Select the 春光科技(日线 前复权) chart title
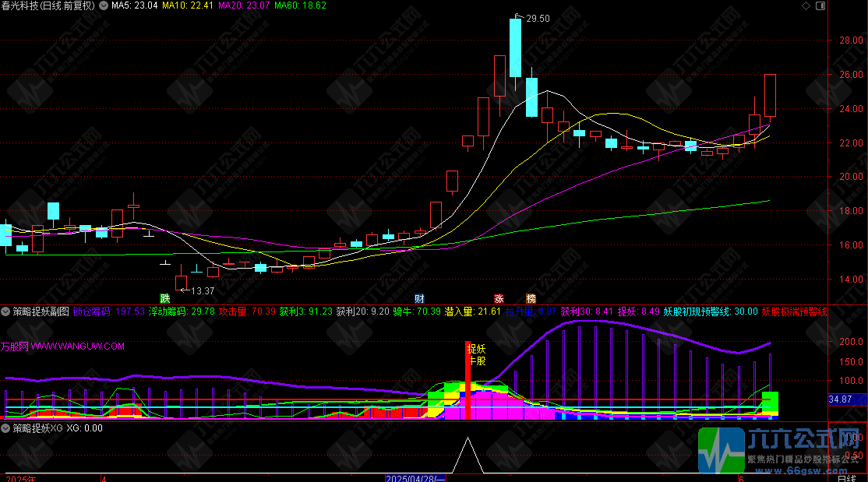 point(48,5)
